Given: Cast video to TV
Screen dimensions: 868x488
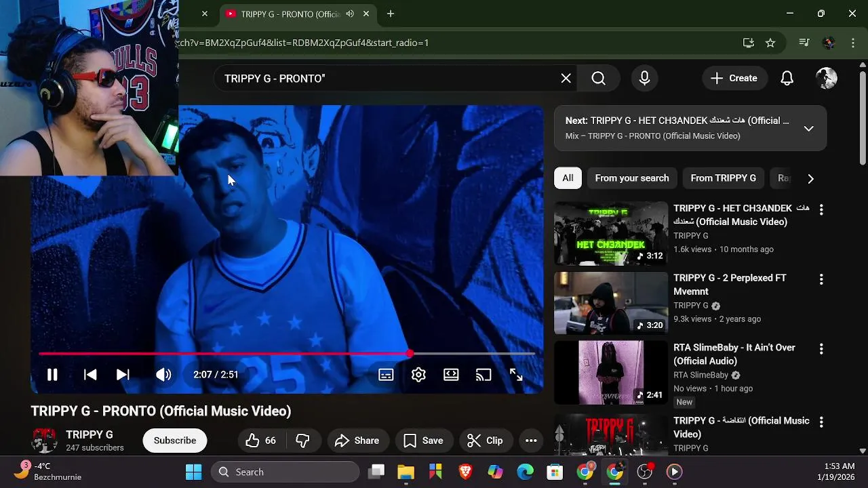Looking at the screenshot, I should pyautogui.click(x=484, y=375).
